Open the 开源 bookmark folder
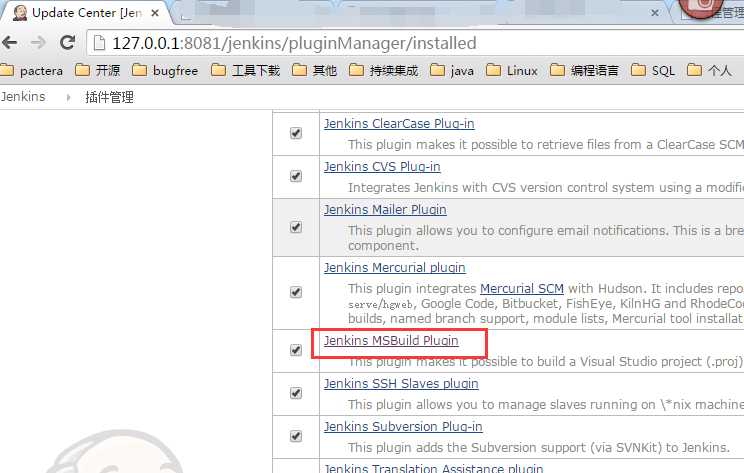This screenshot has width=744, height=473. (x=98, y=71)
